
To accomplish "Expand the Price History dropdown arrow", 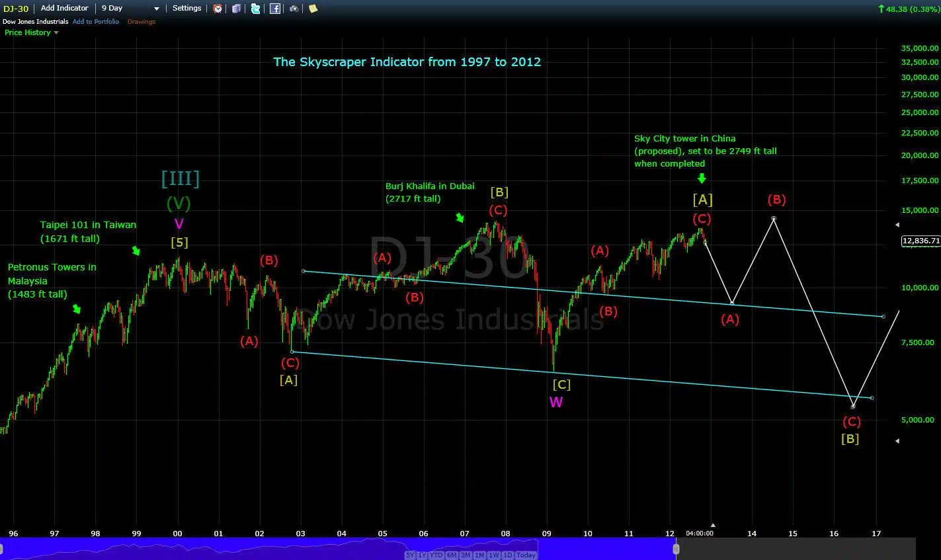I will tap(56, 32).
